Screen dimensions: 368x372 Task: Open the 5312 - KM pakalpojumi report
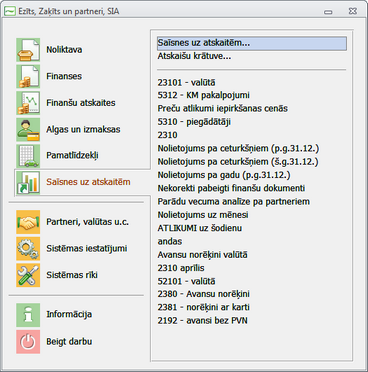(x=203, y=95)
